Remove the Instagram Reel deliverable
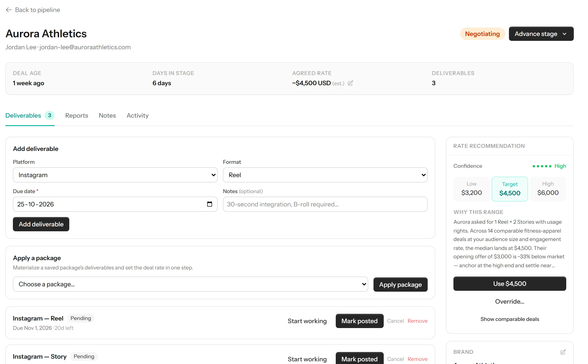 [x=417, y=321]
